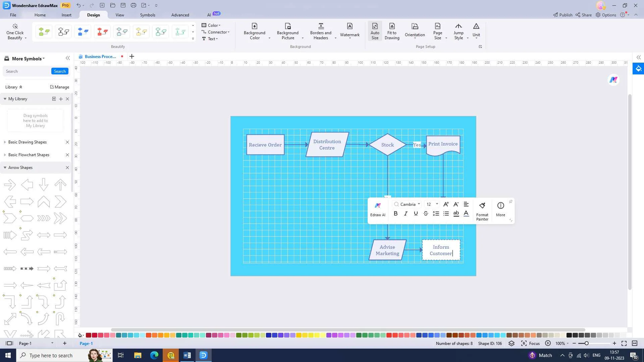Select the Advanced tab in ribbon
The height and width of the screenshot is (362, 644).
tap(180, 15)
